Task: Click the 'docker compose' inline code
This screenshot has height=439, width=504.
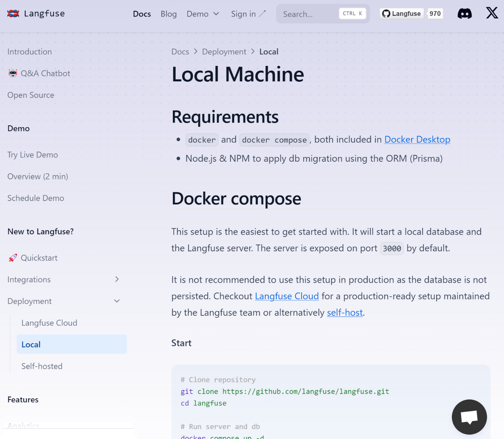Action: [274, 140]
